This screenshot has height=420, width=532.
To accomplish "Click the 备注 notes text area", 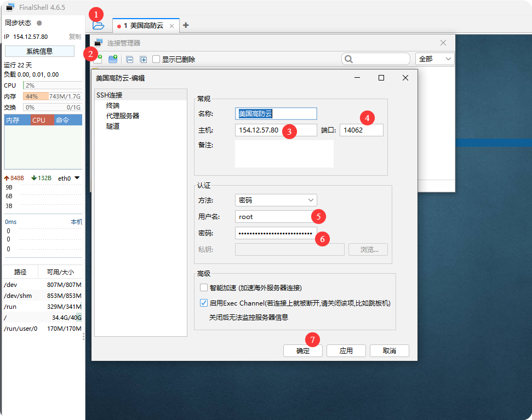I will tap(284, 153).
